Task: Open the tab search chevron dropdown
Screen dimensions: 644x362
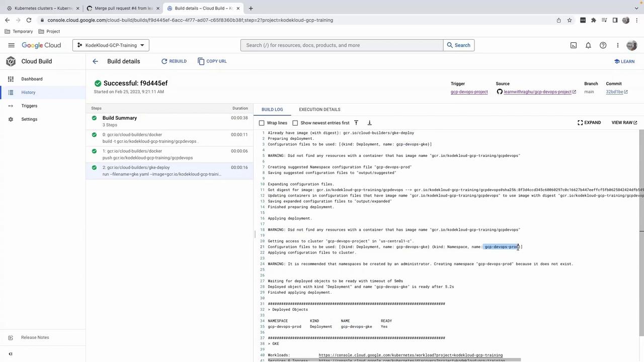Action: pyautogui.click(x=636, y=8)
